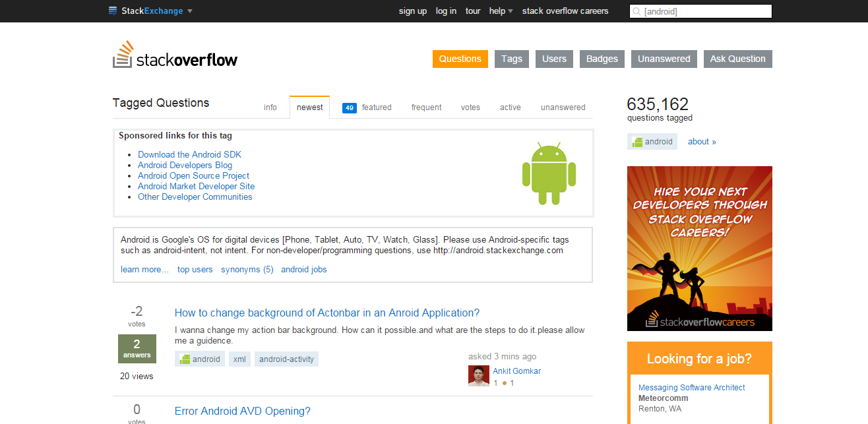Open Ankit Gomkar's user profile link

coord(516,371)
